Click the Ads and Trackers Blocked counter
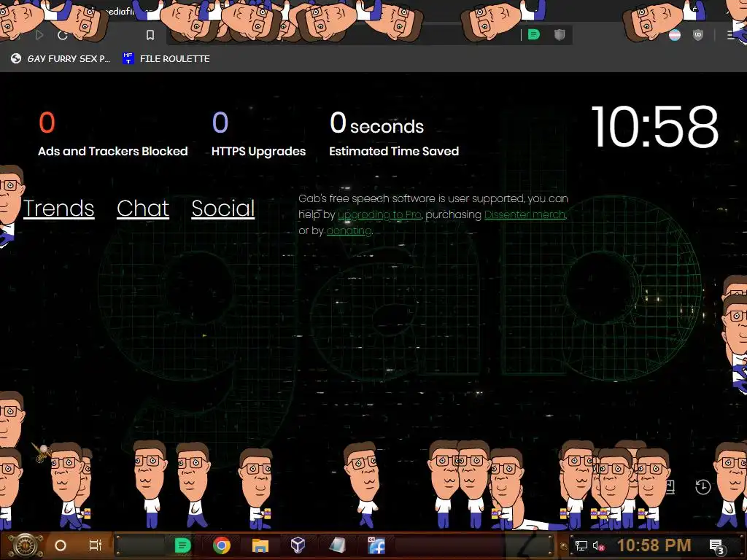This screenshot has height=560, width=747. point(113,135)
